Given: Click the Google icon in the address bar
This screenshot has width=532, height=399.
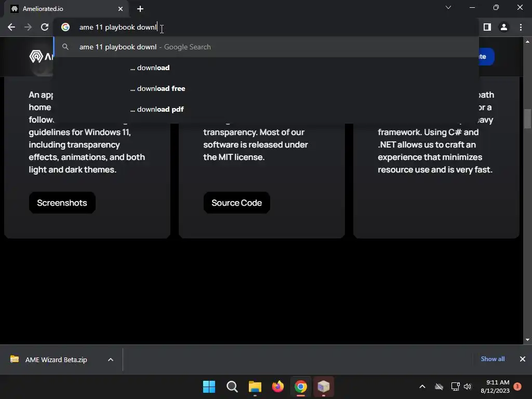Looking at the screenshot, I should (65, 27).
